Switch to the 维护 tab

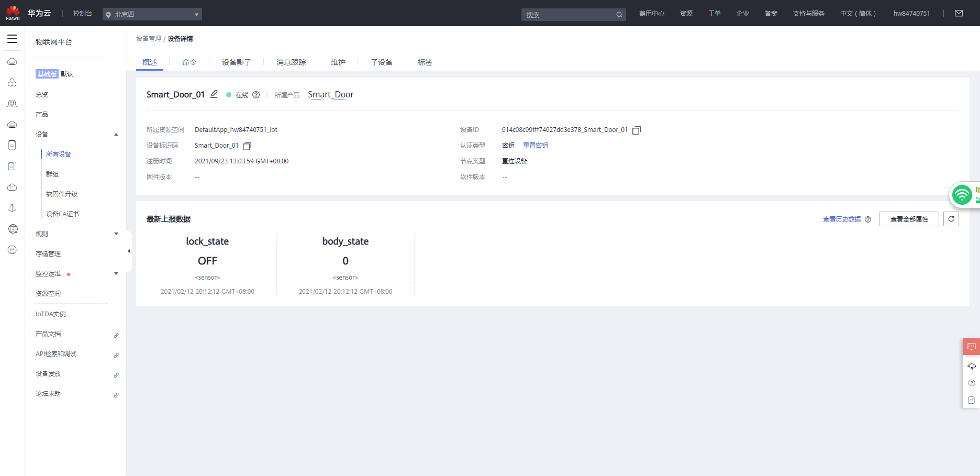coord(338,62)
